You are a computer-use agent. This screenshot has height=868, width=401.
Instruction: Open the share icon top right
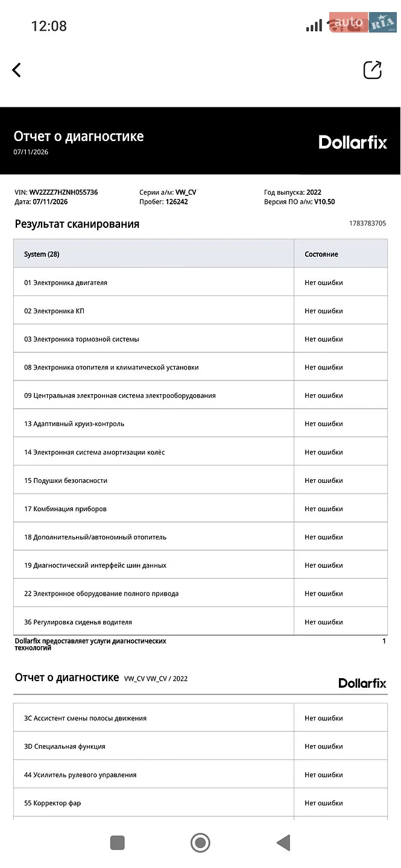373,70
